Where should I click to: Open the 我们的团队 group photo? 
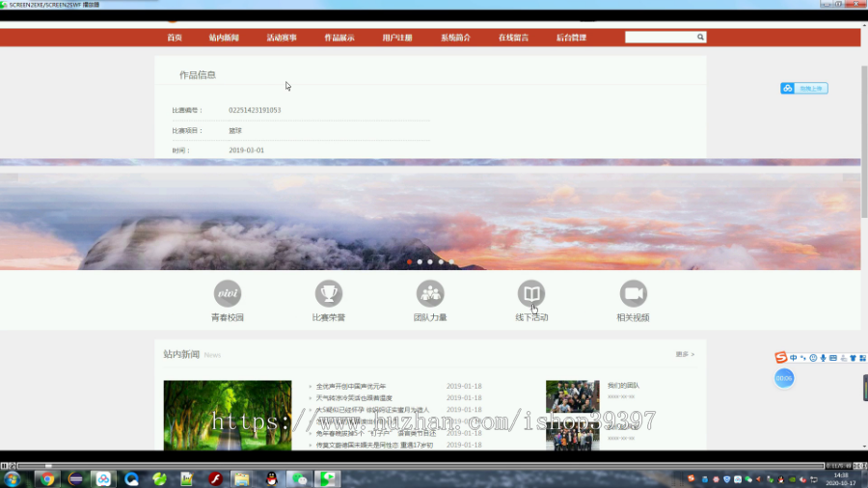click(x=572, y=396)
